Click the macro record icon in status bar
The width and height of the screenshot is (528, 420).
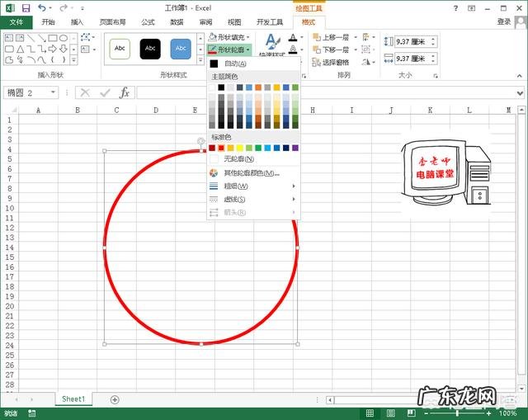tap(32, 413)
